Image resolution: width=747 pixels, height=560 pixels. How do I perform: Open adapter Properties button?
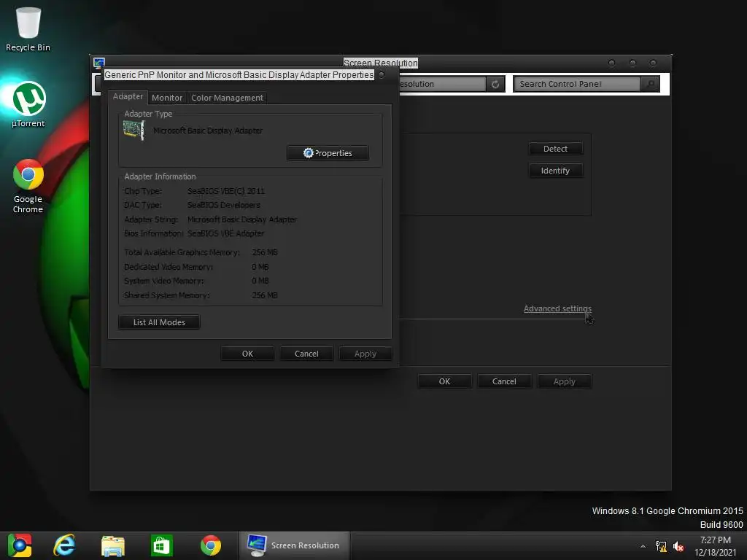[x=328, y=153]
